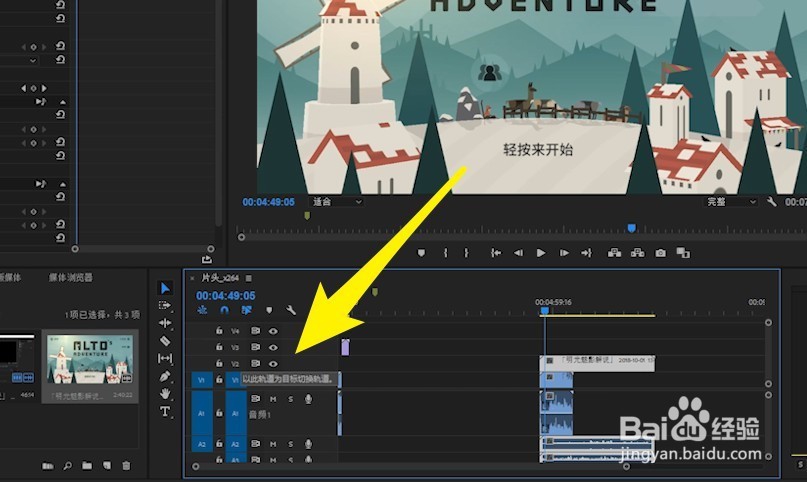The height and width of the screenshot is (482, 807).
Task: Mute audio track A1
Action: click(273, 399)
